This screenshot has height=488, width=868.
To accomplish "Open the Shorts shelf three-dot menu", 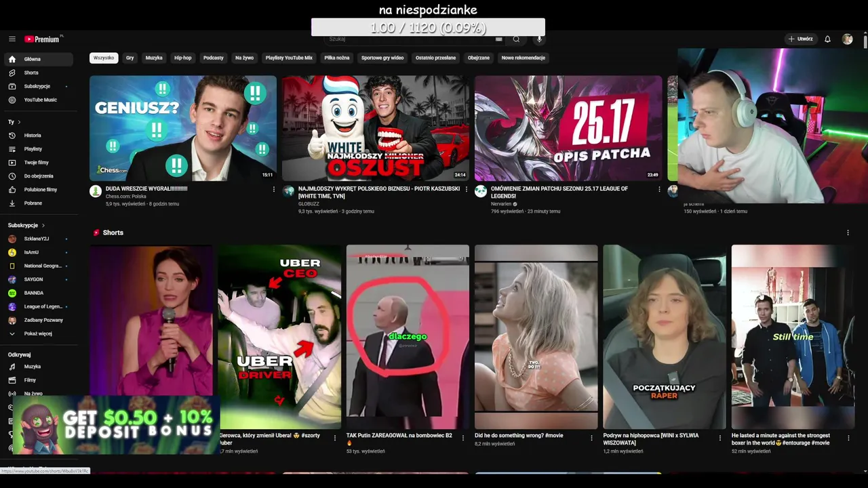I will 848,232.
